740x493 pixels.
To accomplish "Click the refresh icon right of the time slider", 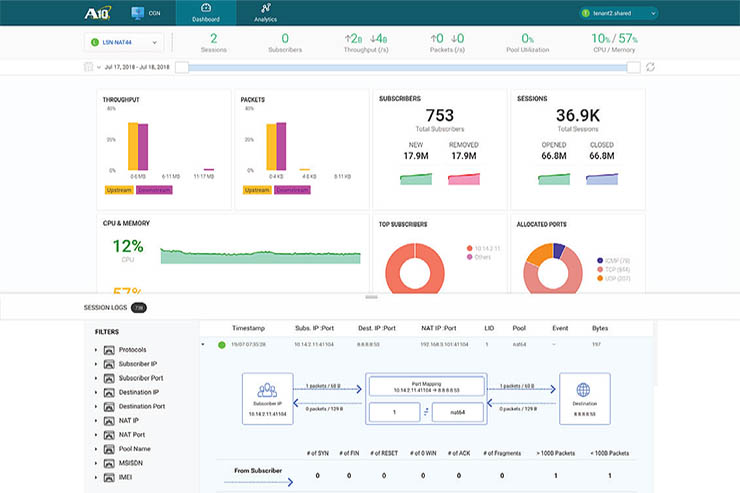I will (651, 67).
